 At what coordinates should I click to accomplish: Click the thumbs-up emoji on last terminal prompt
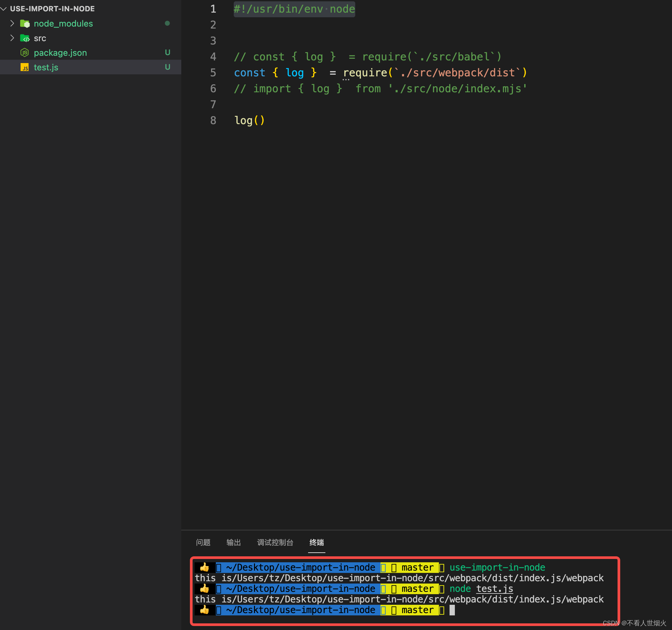point(205,610)
